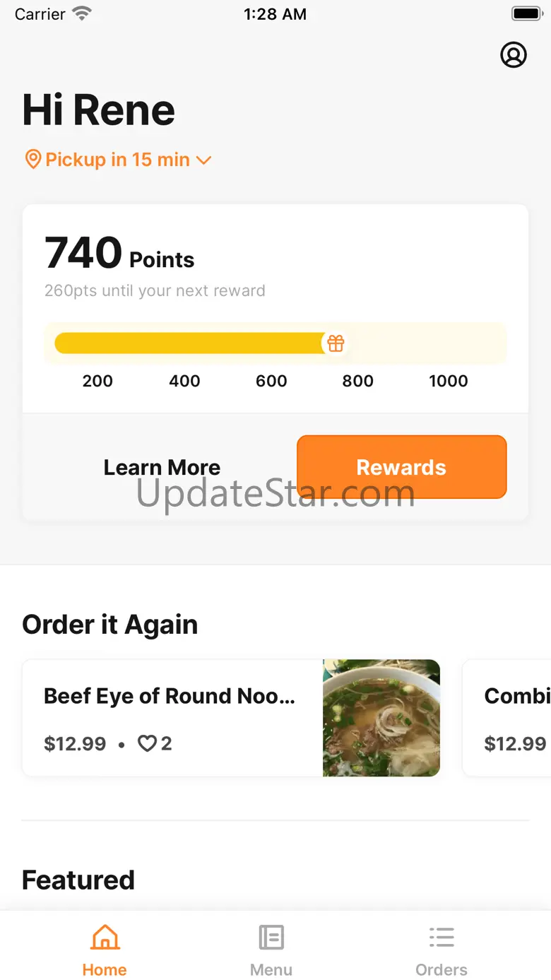
Task: Tap the gift icon on progress bar
Action: tap(336, 343)
